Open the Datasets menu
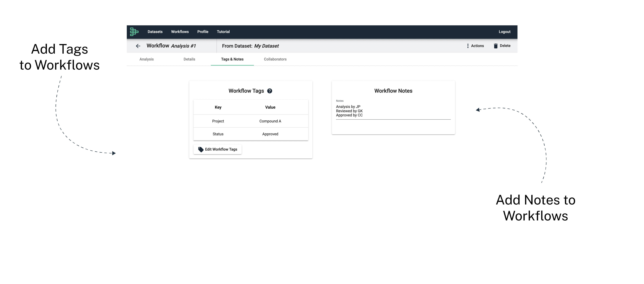The image size is (644, 284). [x=155, y=32]
